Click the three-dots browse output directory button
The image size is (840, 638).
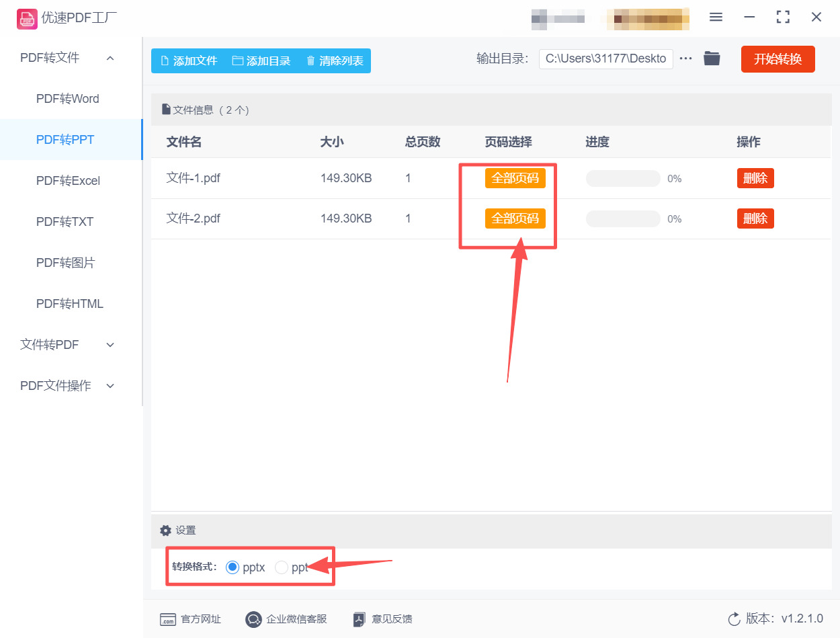(685, 58)
